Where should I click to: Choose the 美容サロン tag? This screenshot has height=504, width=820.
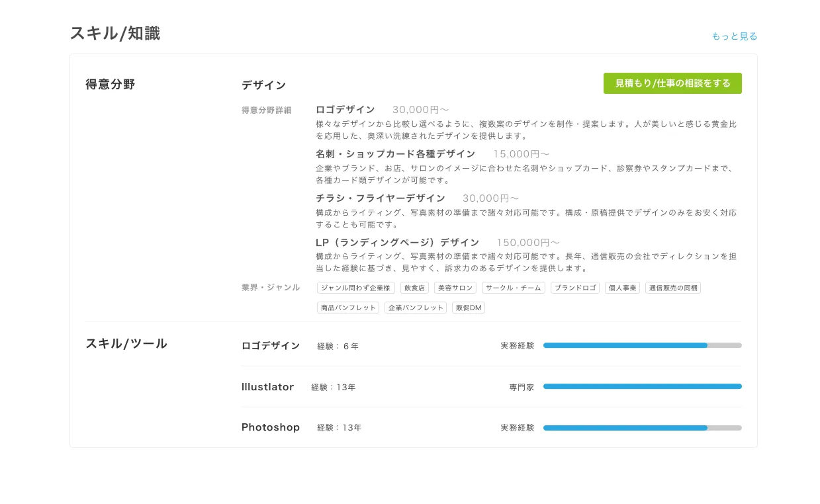pyautogui.click(x=455, y=288)
